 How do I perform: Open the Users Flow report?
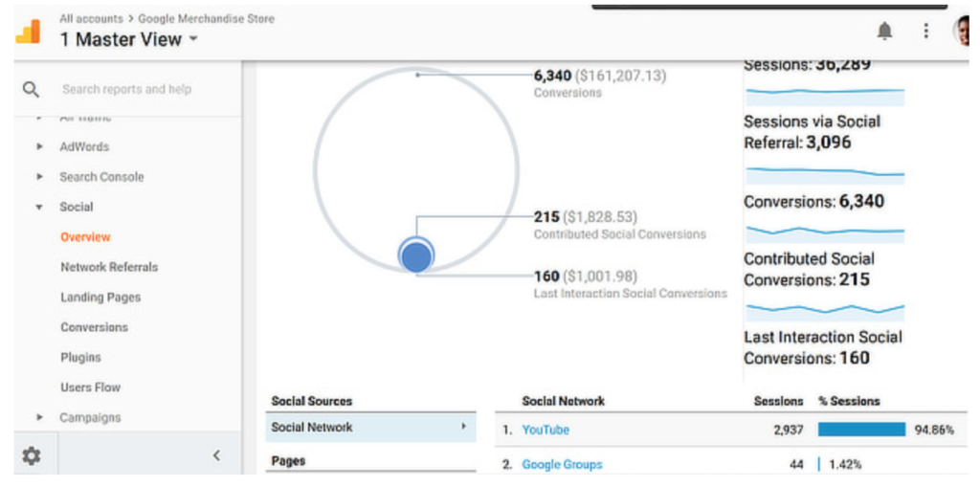pyautogui.click(x=91, y=387)
